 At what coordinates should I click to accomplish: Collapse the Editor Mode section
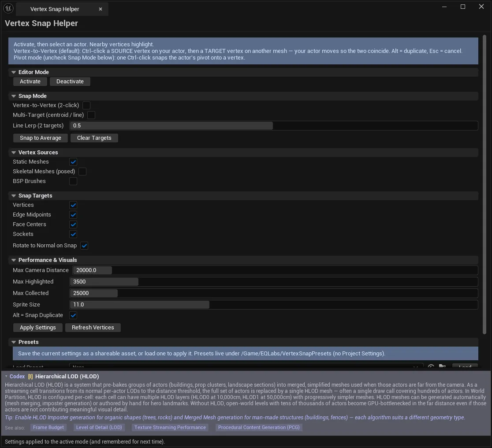click(14, 72)
